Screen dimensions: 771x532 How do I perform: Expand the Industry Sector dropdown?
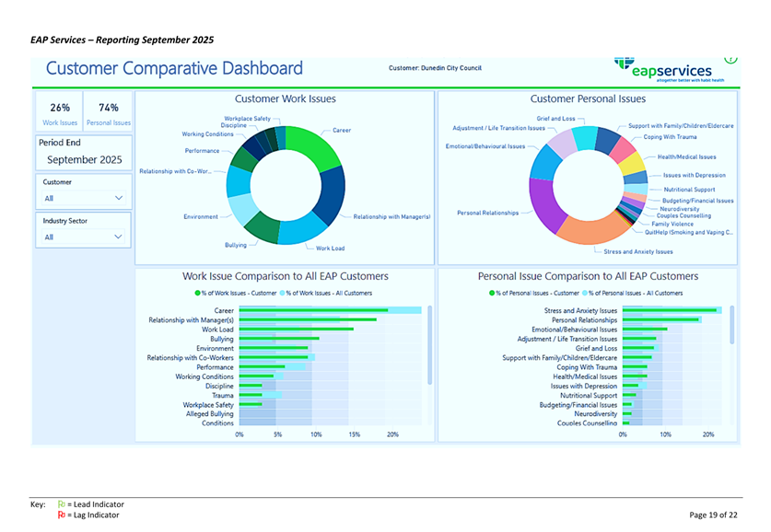pos(83,237)
